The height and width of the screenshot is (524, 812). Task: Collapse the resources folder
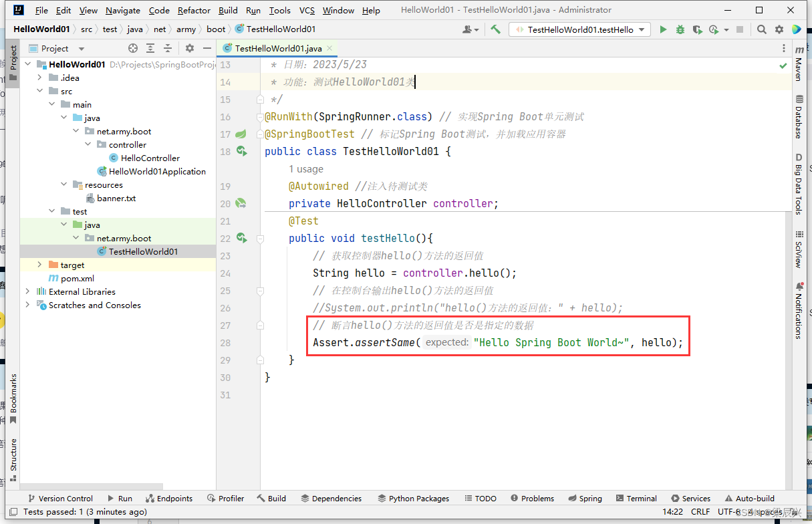click(x=64, y=185)
